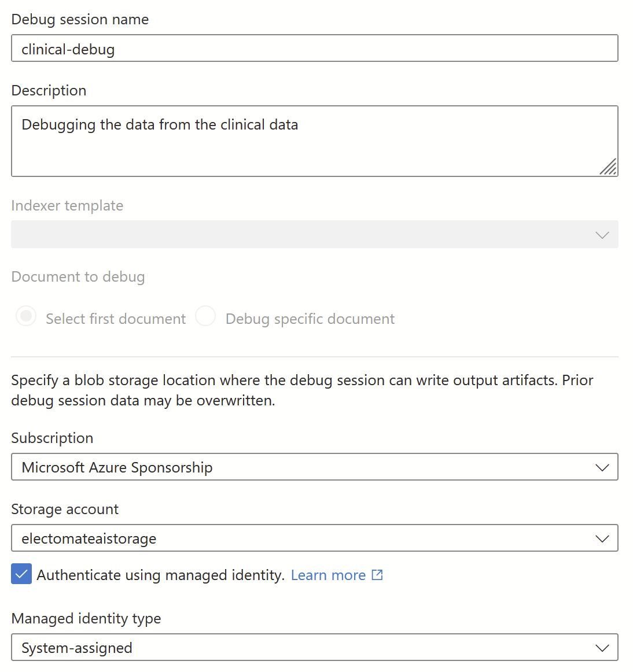Open the electomateaistorage Storage account dropdown

tap(314, 538)
